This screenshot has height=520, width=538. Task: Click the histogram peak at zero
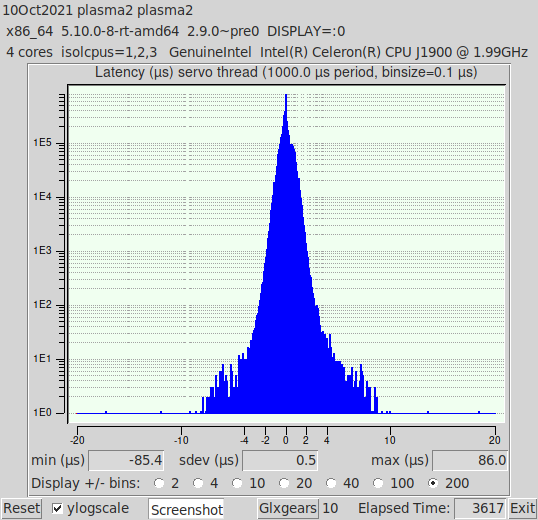[286, 103]
